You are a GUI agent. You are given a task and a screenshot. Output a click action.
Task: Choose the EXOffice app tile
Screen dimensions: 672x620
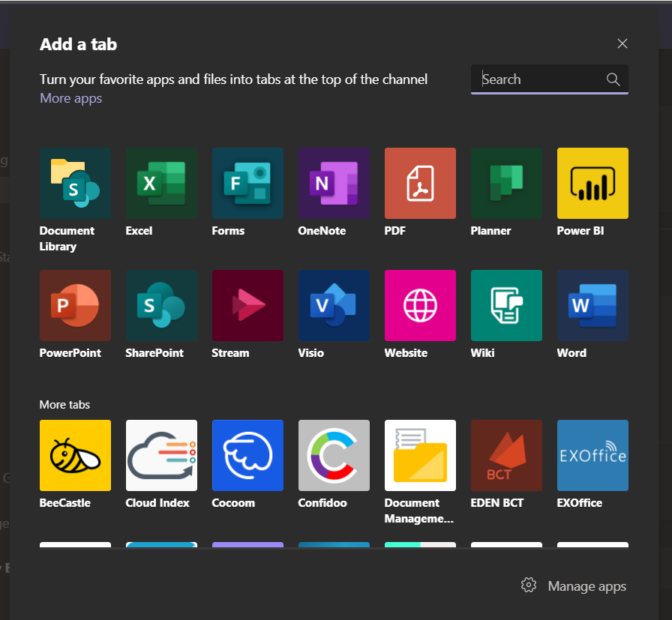tap(592, 456)
